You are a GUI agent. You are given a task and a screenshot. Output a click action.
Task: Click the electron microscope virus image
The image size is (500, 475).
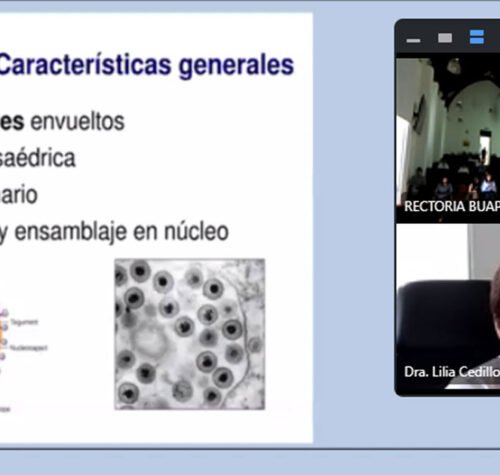coord(190,334)
